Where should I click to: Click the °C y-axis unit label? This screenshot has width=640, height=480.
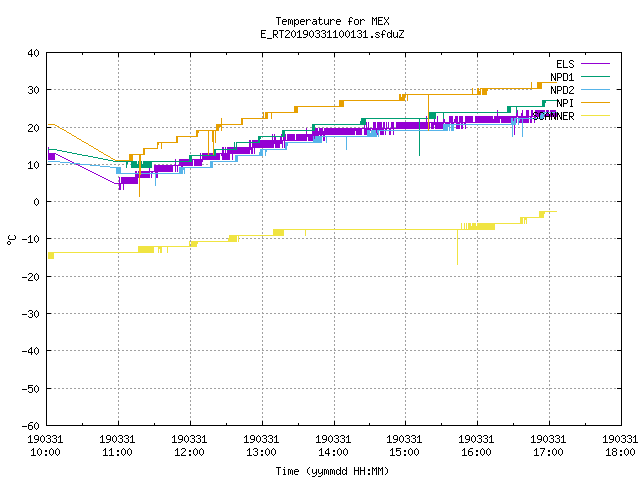coord(11,240)
